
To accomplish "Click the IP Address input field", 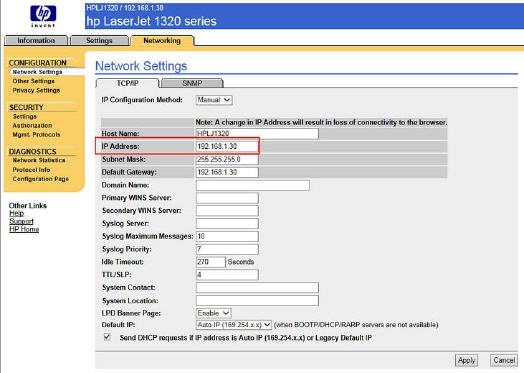I will pos(227,146).
